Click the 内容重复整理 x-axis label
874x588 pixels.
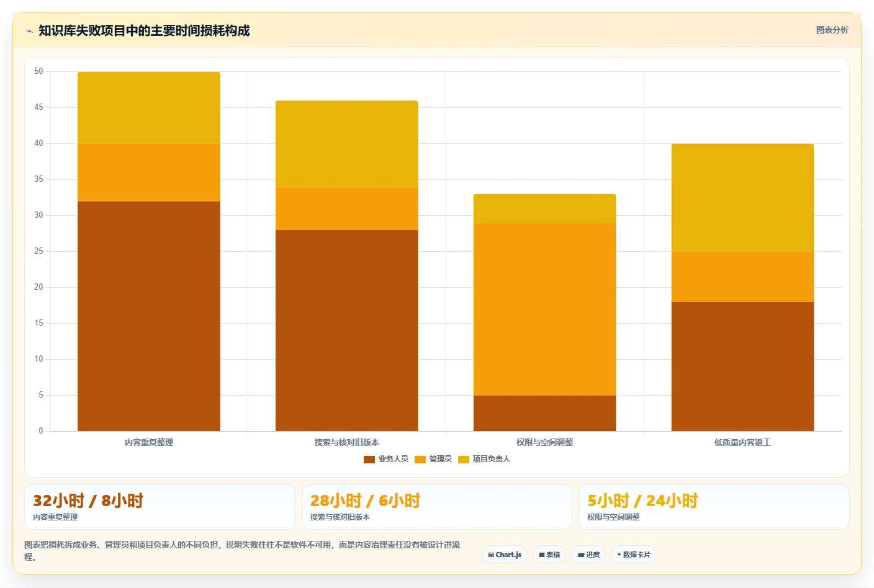149,442
